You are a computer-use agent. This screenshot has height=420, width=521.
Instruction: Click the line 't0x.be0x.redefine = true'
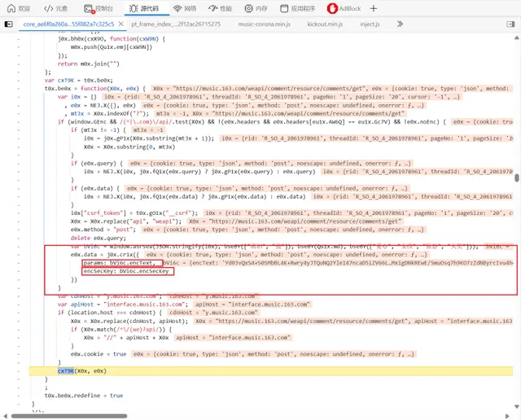pos(84,396)
